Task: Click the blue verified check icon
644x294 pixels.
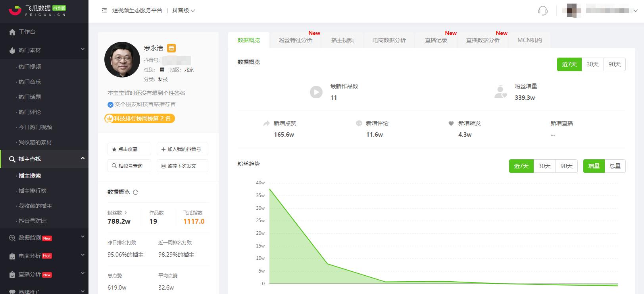Action: pyautogui.click(x=110, y=104)
